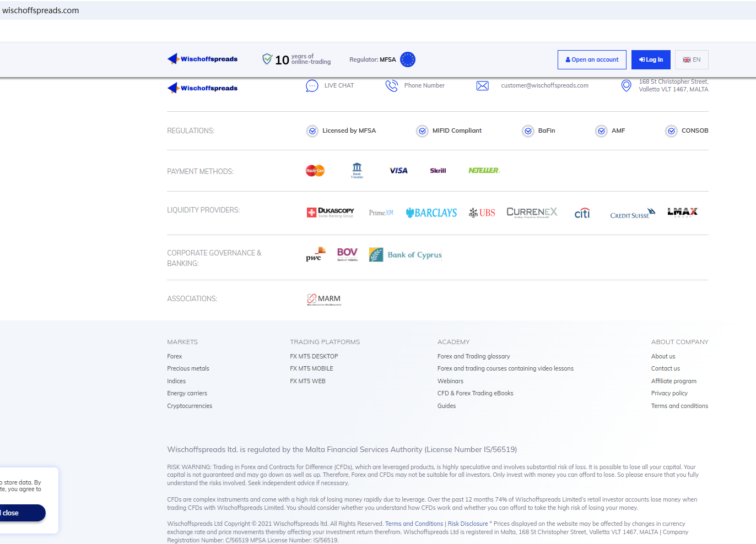Click the map location pin icon
The width and height of the screenshot is (756, 544).
click(x=626, y=86)
